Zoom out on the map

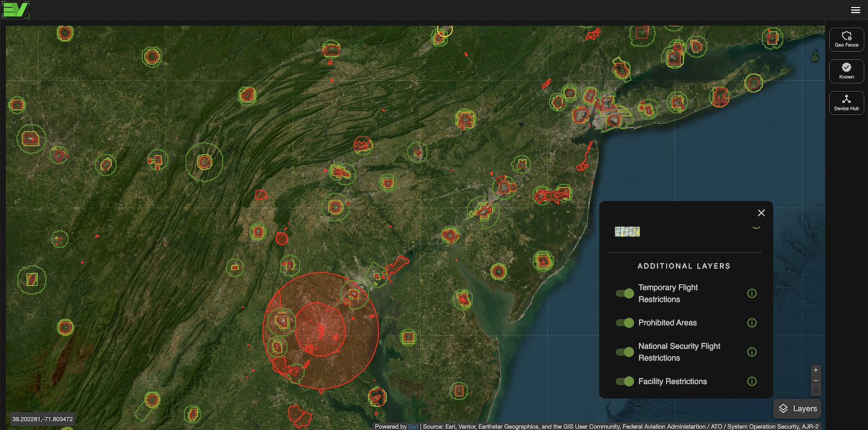tap(816, 381)
